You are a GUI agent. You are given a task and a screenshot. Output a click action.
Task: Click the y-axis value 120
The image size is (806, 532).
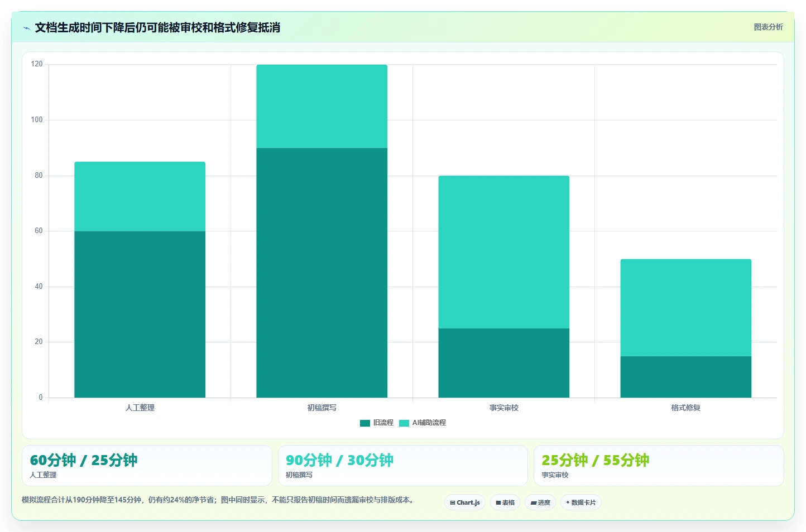(37, 64)
